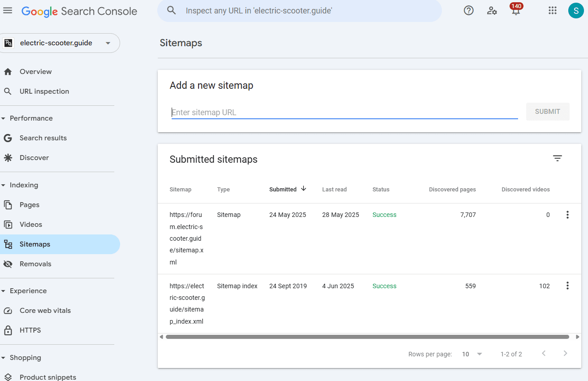The width and height of the screenshot is (588, 381).
Task: Open the Google apps grid
Action: (552, 11)
